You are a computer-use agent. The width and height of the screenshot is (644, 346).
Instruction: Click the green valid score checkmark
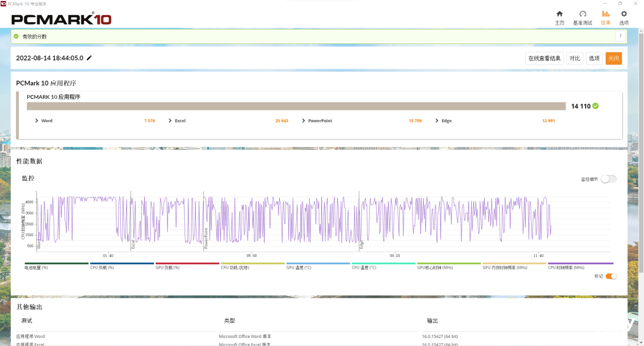(x=596, y=106)
